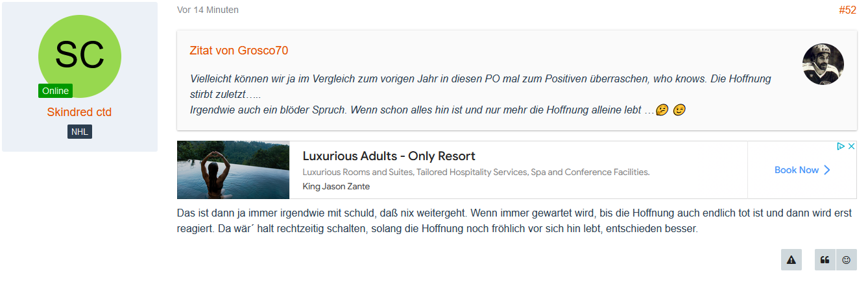Click the post number #52 link
Image resolution: width=868 pixels, height=284 pixels.
coord(847,10)
